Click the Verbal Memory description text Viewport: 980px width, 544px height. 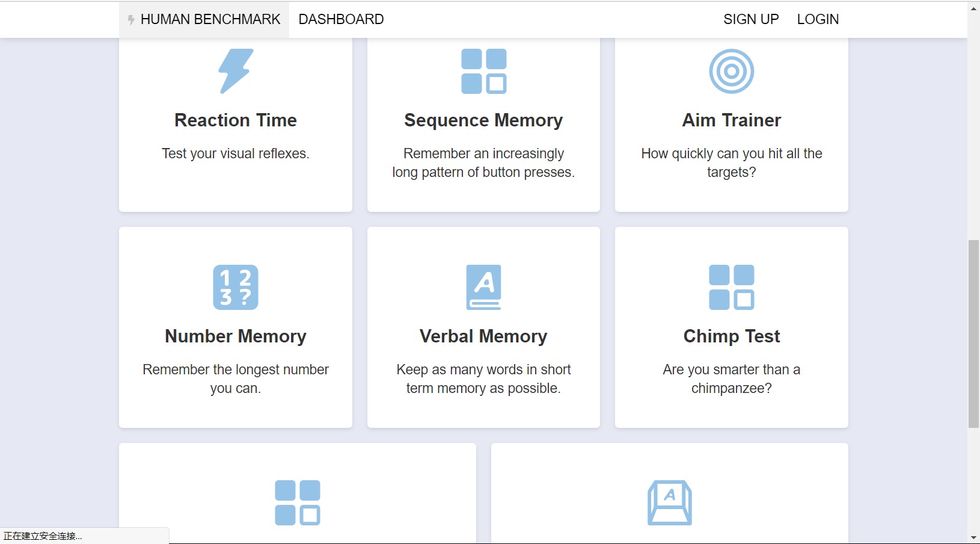point(484,379)
